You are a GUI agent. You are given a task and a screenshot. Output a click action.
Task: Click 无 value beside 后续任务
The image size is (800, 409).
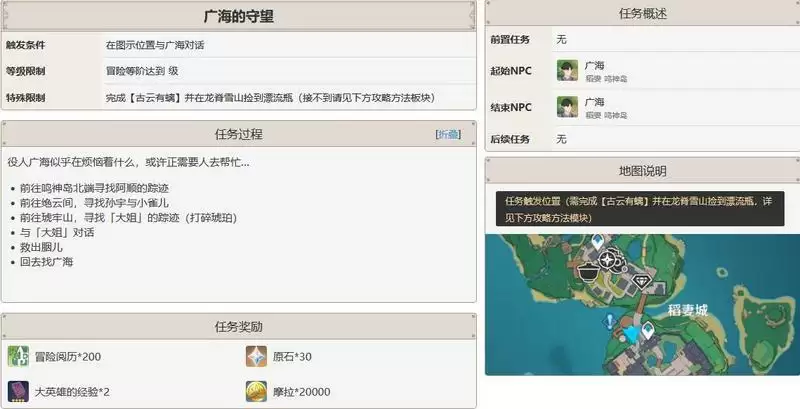click(x=562, y=139)
